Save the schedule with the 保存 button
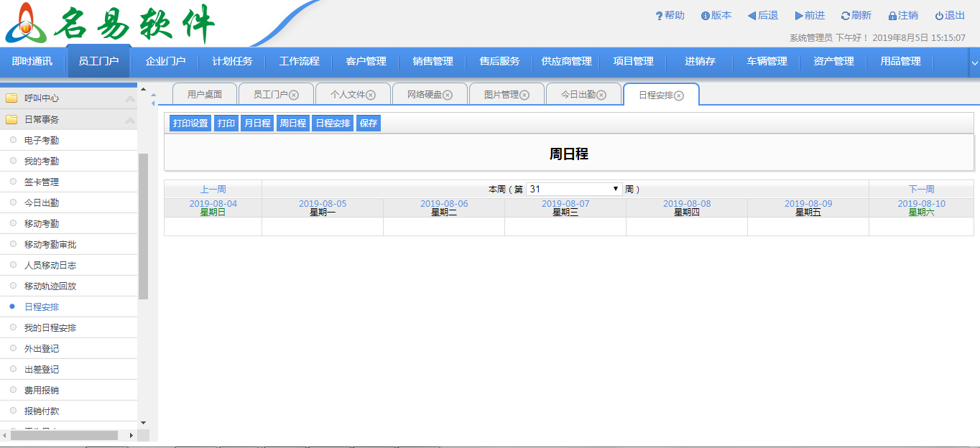The height and width of the screenshot is (448, 980). point(369,123)
